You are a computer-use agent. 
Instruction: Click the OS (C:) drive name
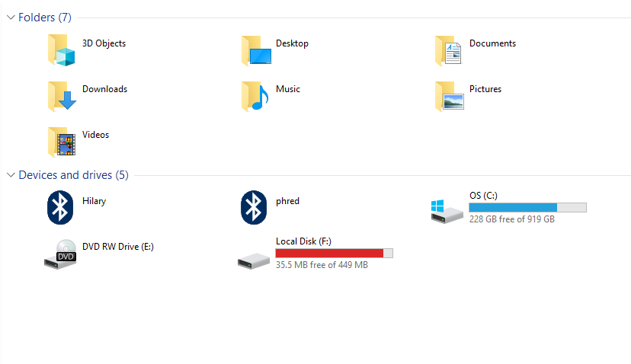tap(483, 196)
